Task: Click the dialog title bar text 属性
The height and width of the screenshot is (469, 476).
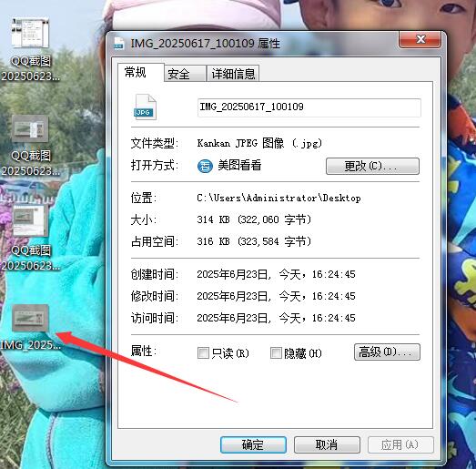Action: coord(269,44)
